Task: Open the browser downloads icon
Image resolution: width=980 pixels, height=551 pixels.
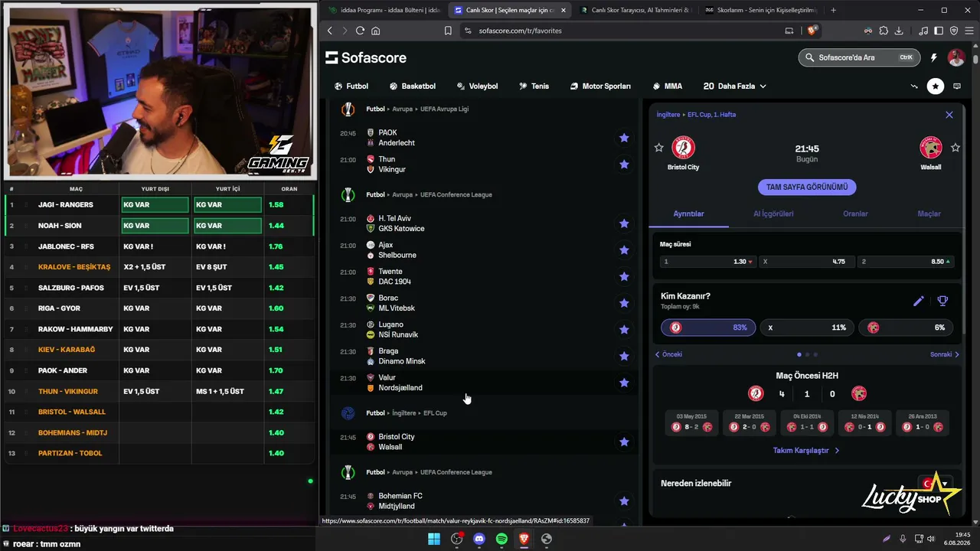Action: click(x=899, y=31)
